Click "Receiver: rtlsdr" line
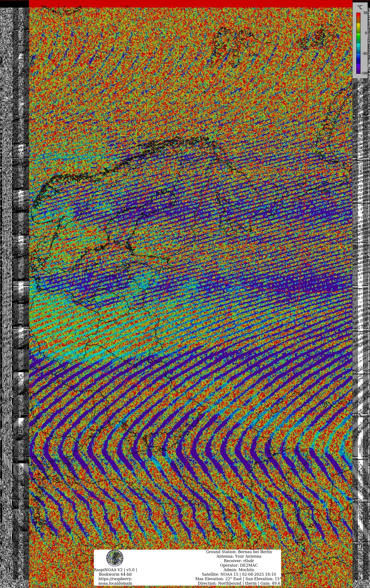The height and width of the screenshot is (588, 370). point(239,561)
